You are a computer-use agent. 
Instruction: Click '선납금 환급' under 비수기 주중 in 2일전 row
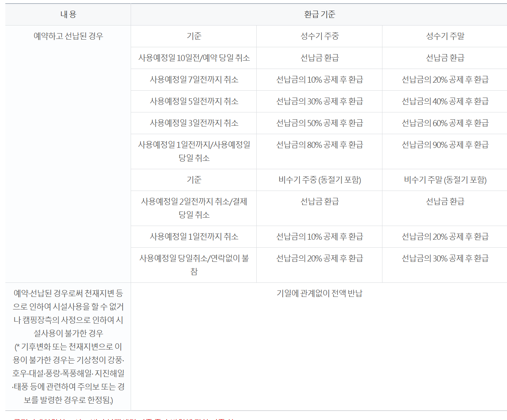[x=320, y=208]
